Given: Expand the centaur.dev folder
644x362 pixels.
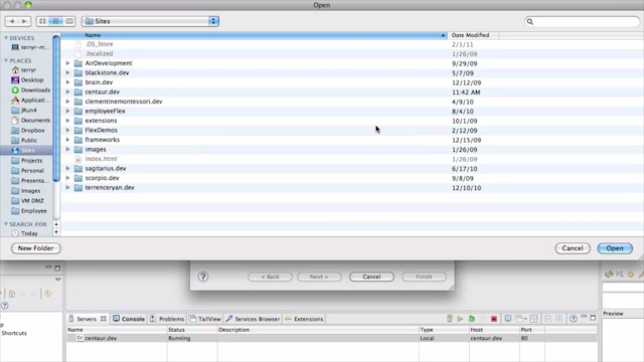Looking at the screenshot, I should pyautogui.click(x=68, y=92).
